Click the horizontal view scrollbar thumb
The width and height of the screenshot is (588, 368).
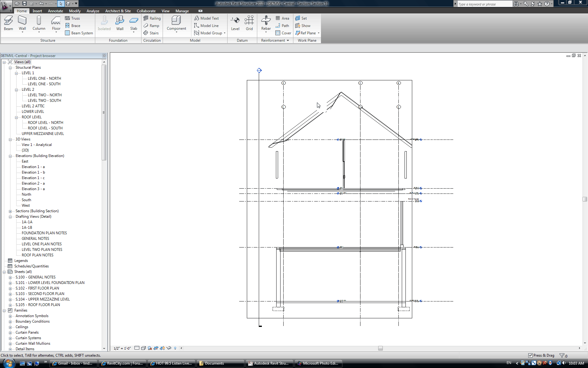380,348
